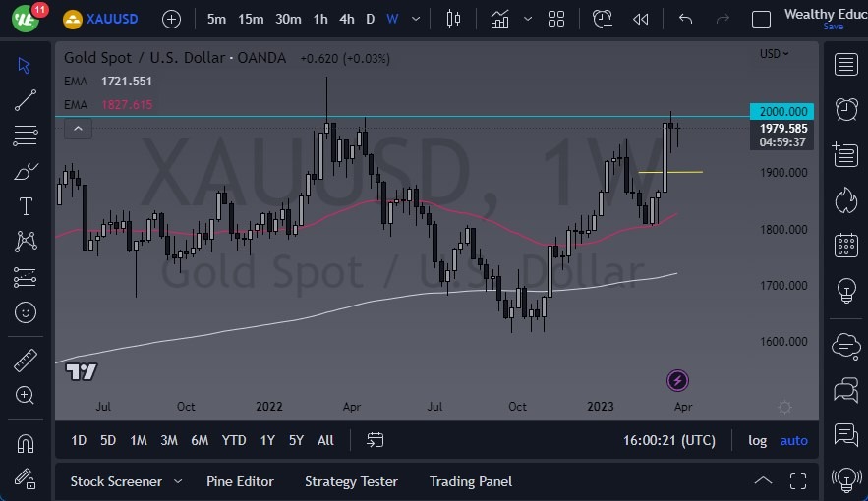Toggle the magnet mode tool
This screenshot has height=501, width=868.
tap(26, 442)
